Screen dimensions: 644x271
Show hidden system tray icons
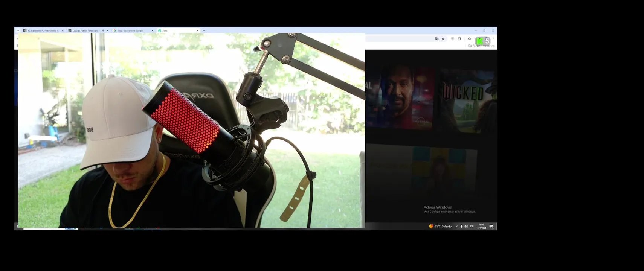pyautogui.click(x=457, y=226)
